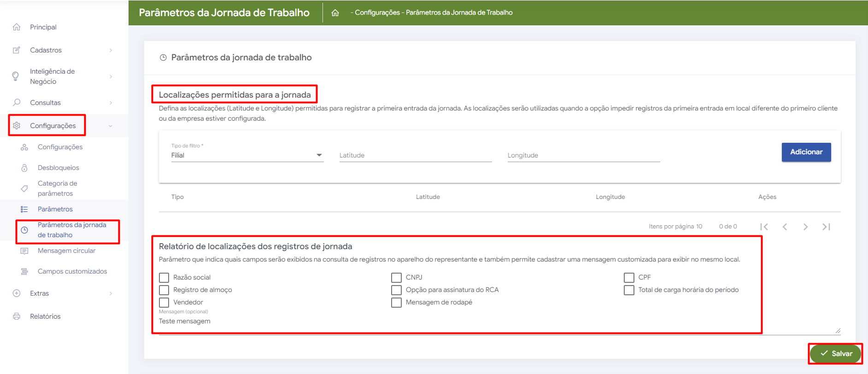The width and height of the screenshot is (868, 374).
Task: Click the padlock icon beside Desbloqueios
Action: point(24,168)
